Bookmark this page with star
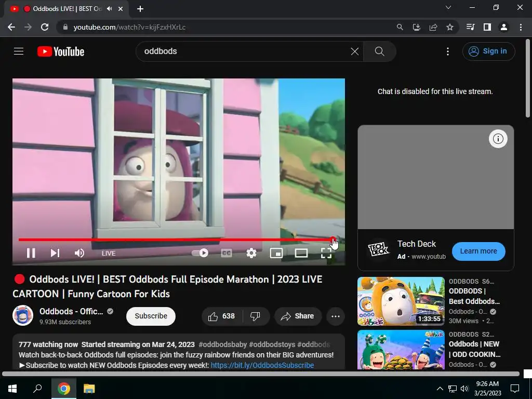532x399 pixels. [450, 27]
